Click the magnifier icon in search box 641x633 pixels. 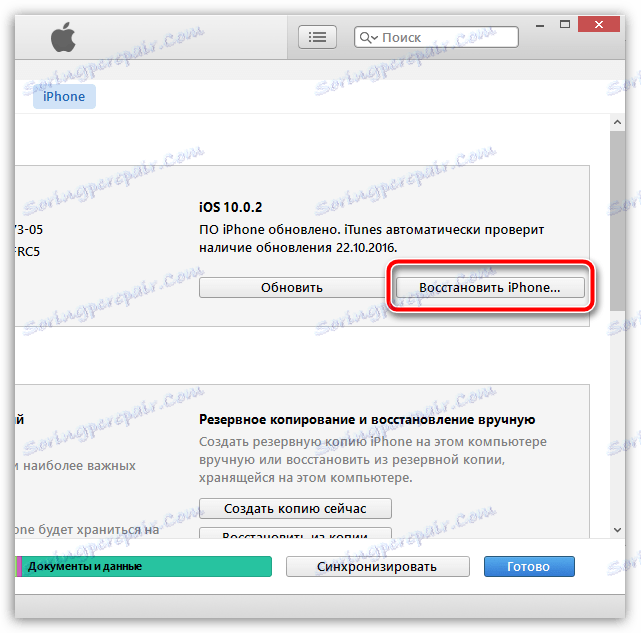(x=365, y=38)
